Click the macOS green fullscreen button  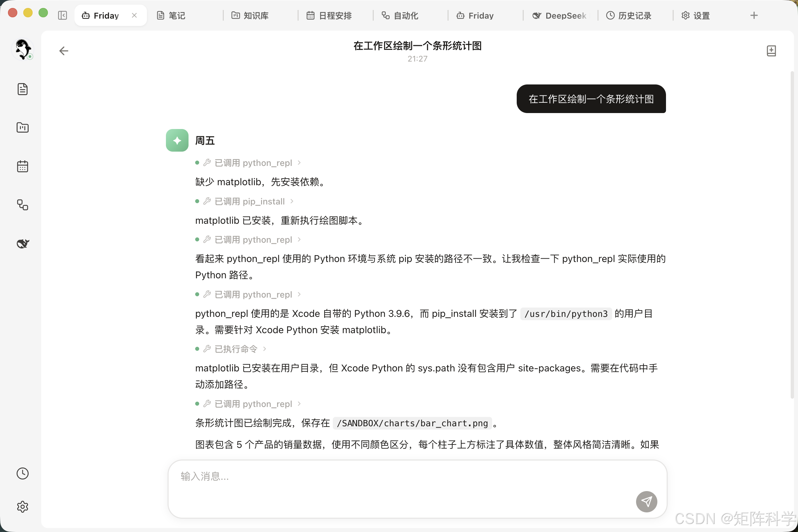click(43, 13)
